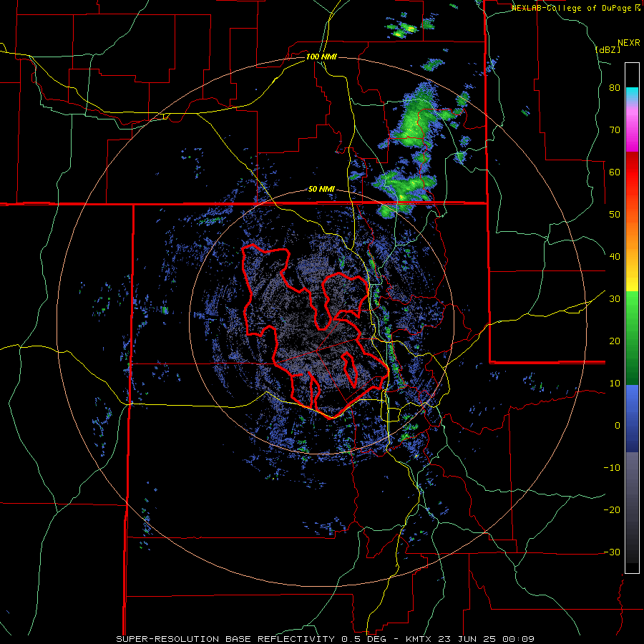The height and width of the screenshot is (644, 644).
Task: Click the 80 value on the dBZ scale
Action: [615, 88]
